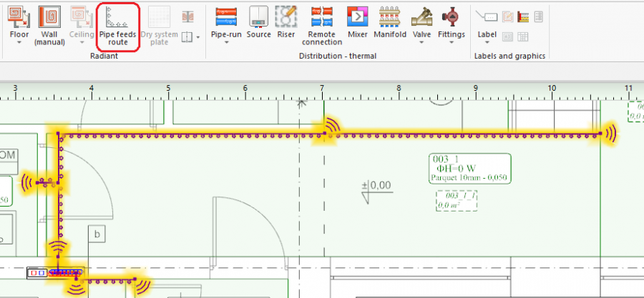Open the Label dropdown arrow
The height and width of the screenshot is (298, 644).
tap(487, 43)
